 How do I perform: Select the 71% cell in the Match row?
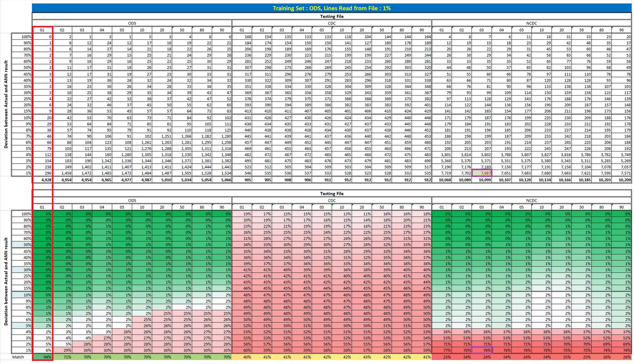pyautogui.click(x=62, y=357)
